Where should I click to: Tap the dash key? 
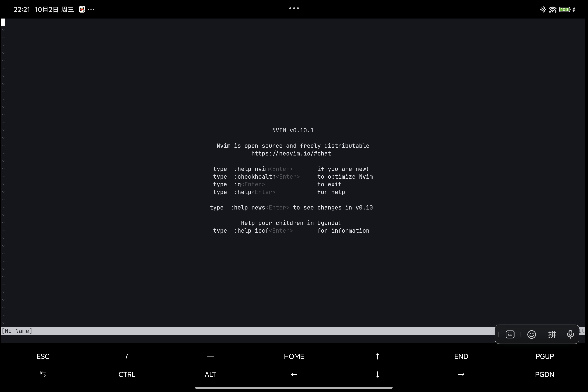pos(210,356)
